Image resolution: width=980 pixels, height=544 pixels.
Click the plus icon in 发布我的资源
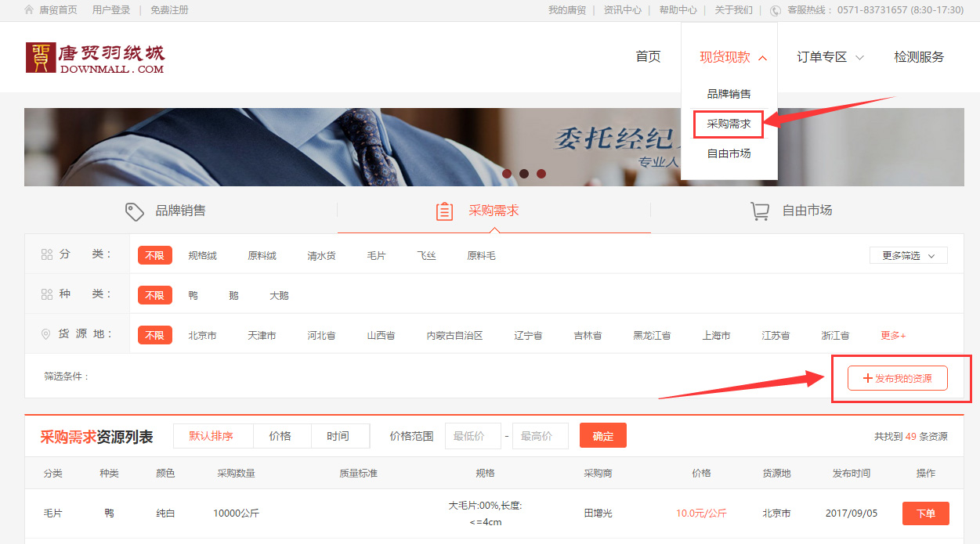tap(867, 378)
